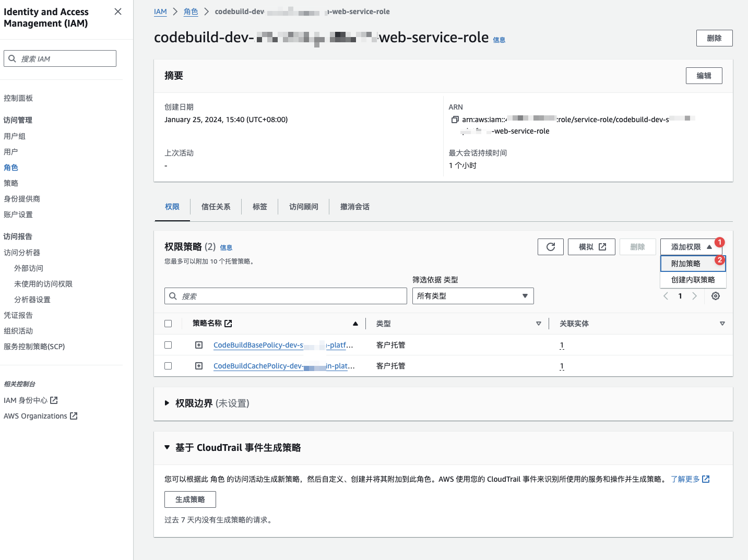Open 分析器设置 in sidebar

32,300
